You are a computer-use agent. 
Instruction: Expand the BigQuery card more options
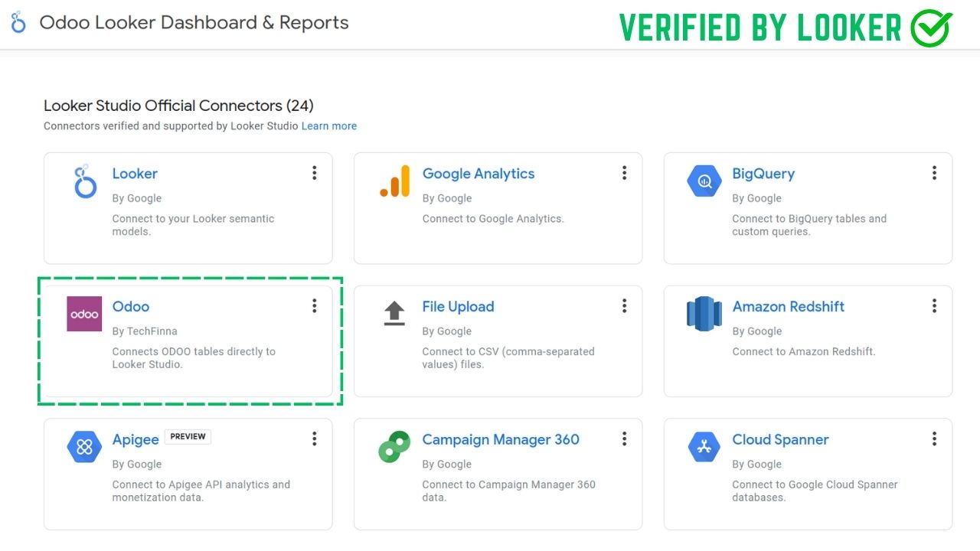(934, 173)
